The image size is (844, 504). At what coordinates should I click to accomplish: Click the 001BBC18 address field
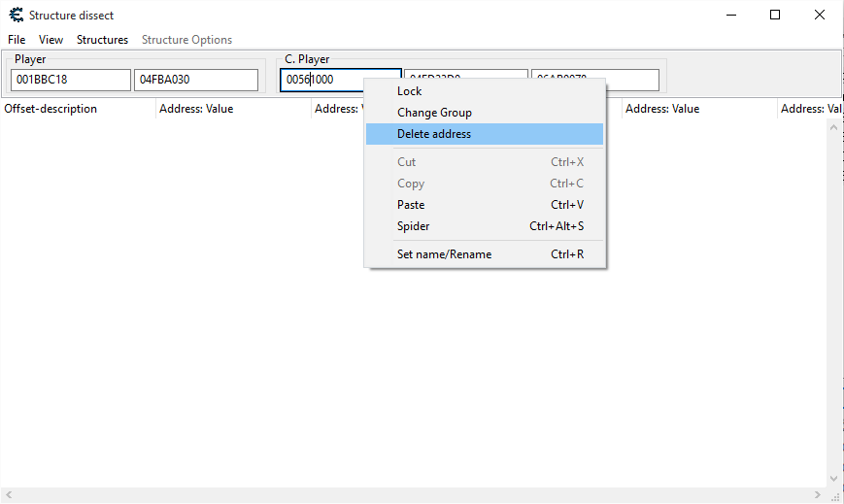pos(70,80)
